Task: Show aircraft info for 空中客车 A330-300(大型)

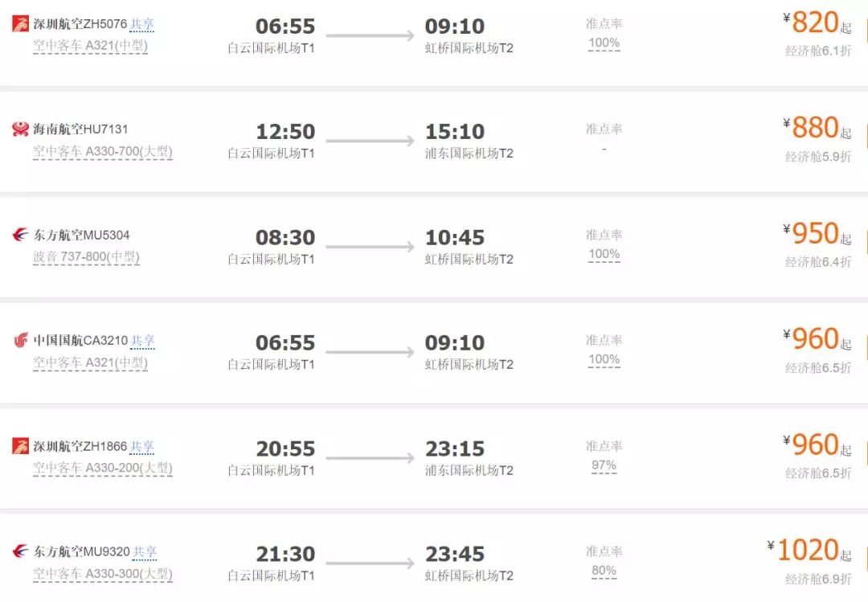Action: 102,574
